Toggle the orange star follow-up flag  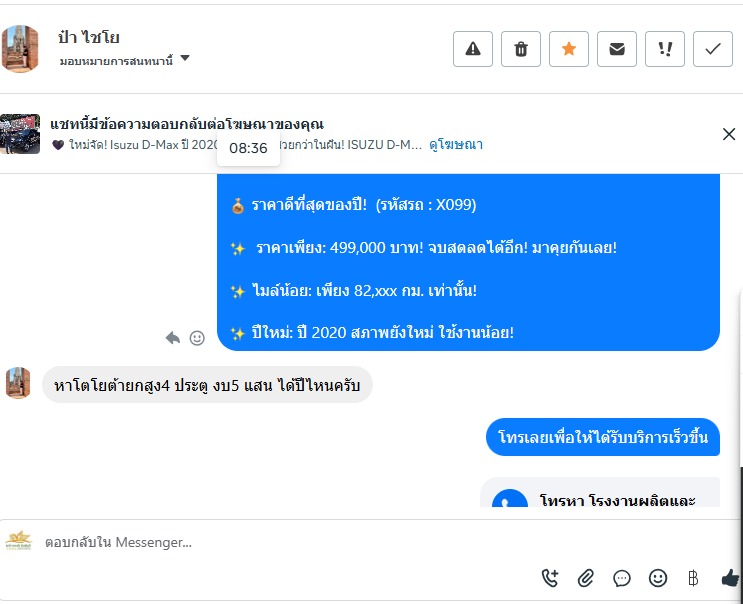(569, 49)
